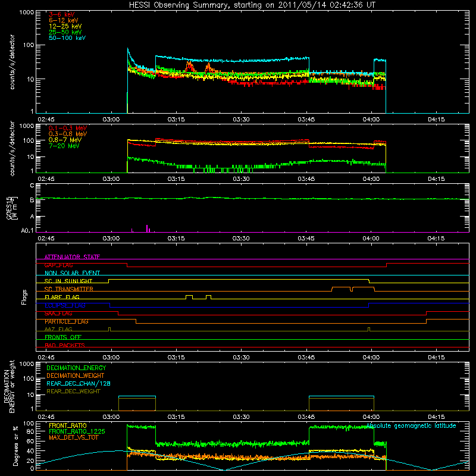Click the FRONT_RATIO_1225 legend label
This screenshot has width=476, height=476.
[x=77, y=431]
